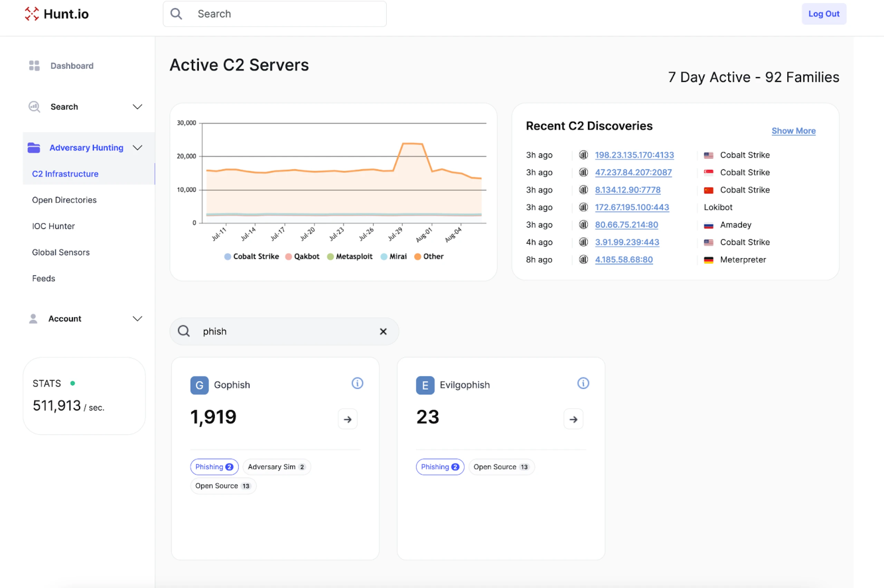The height and width of the screenshot is (588, 884).
Task: Click the Evilgophish count 23
Action: pos(428,417)
